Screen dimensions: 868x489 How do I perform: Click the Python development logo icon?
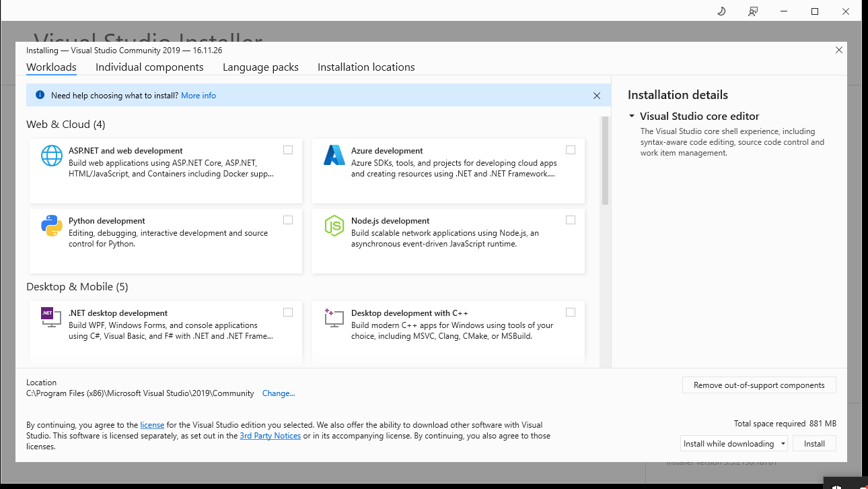coord(52,226)
